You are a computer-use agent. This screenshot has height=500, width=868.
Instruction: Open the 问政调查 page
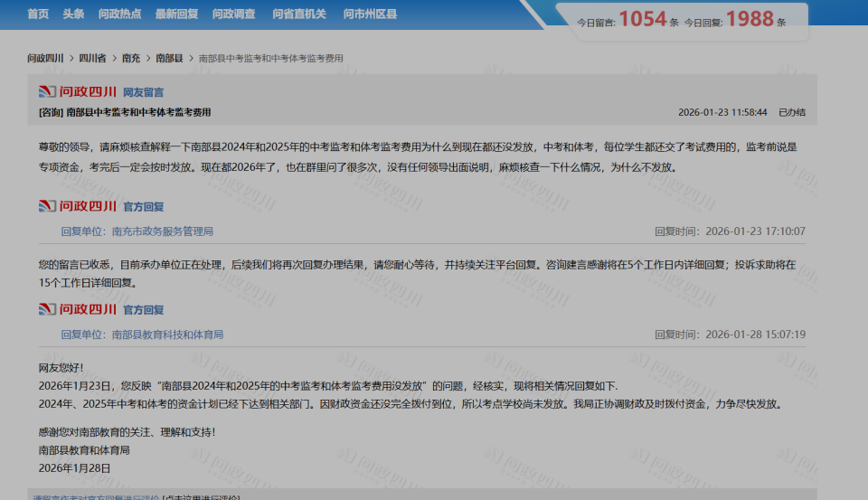(x=233, y=14)
